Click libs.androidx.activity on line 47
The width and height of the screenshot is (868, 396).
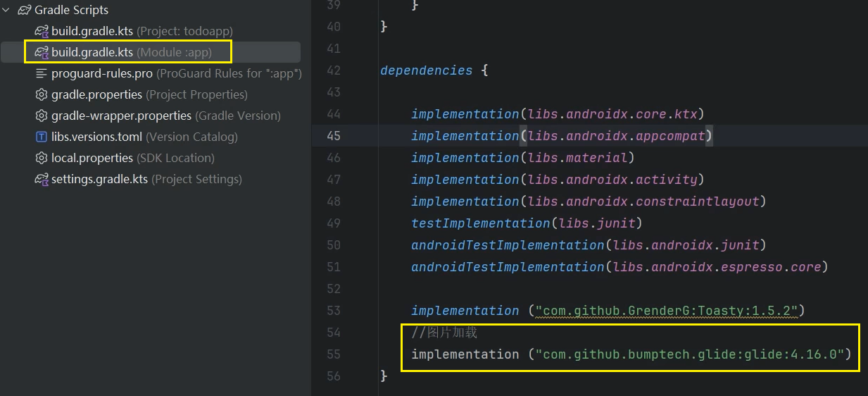tap(612, 180)
